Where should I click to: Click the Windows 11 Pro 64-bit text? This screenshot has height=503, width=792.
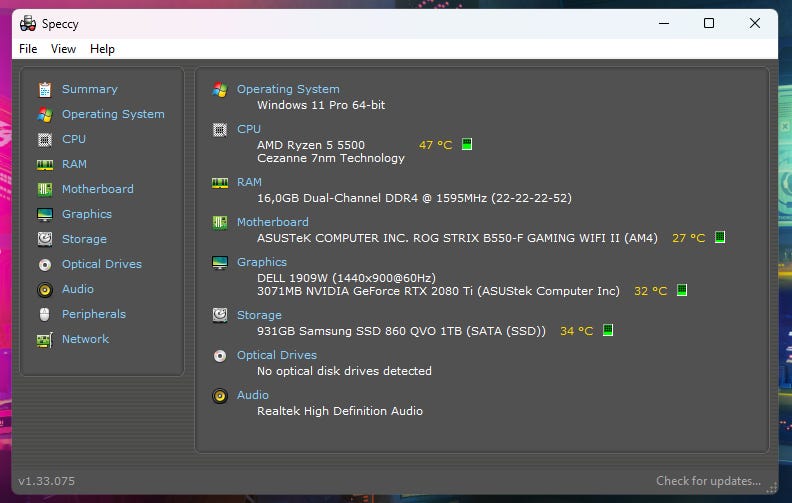pyautogui.click(x=321, y=105)
